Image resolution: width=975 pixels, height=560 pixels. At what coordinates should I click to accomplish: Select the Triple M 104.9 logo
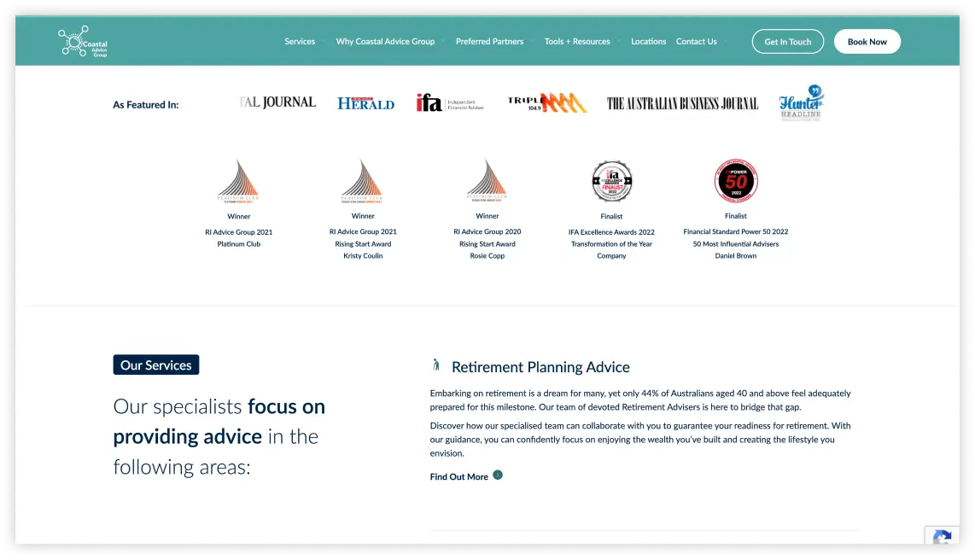pos(547,103)
